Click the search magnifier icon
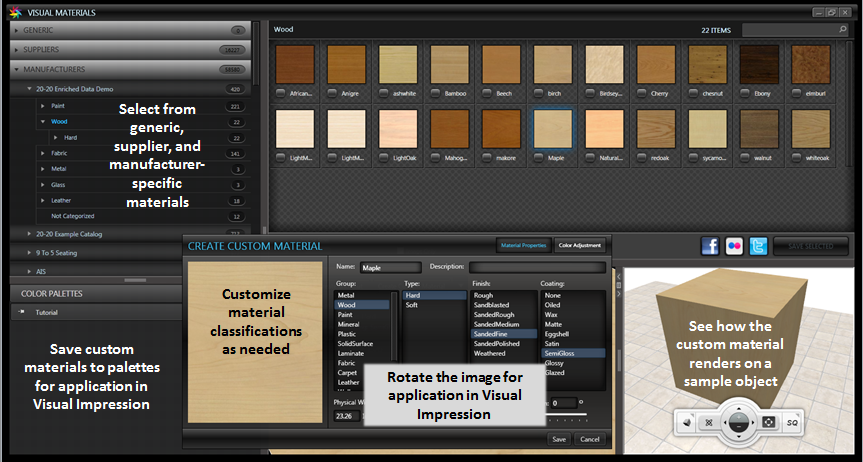Viewport: 863px width, 462px height. [x=843, y=29]
